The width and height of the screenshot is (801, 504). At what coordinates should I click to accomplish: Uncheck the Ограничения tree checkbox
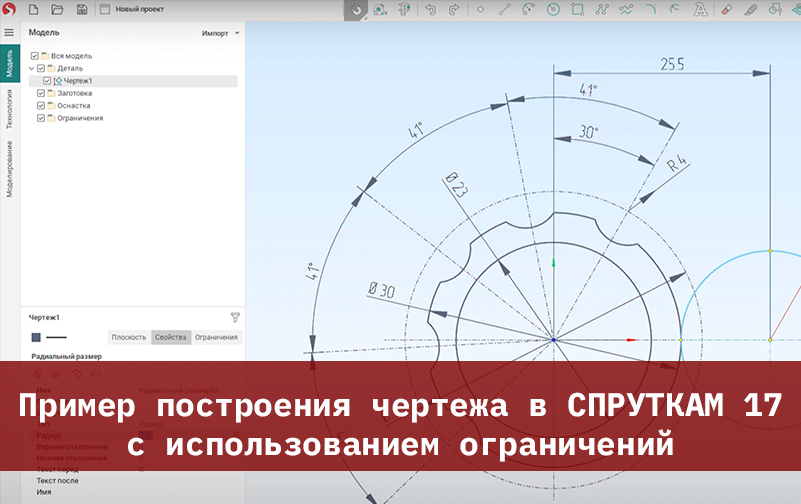click(x=41, y=118)
